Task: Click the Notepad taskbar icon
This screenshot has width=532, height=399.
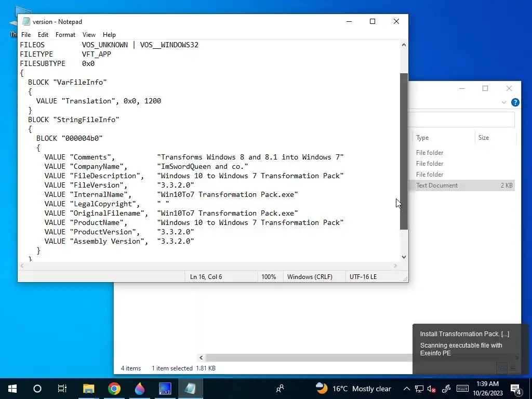Action: coord(190,389)
